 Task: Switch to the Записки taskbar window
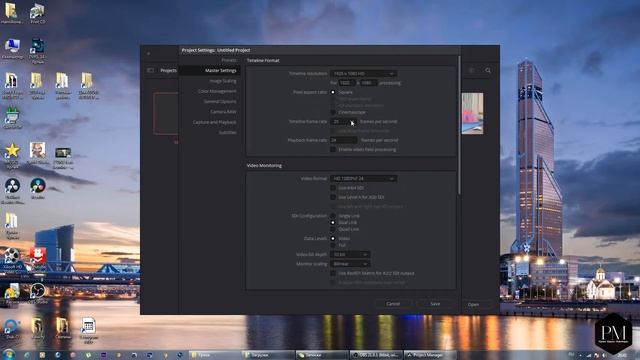322,355
